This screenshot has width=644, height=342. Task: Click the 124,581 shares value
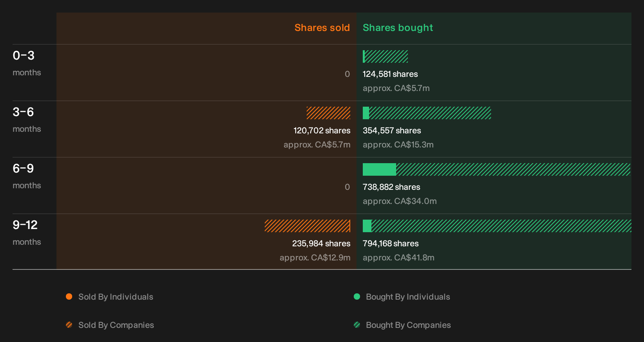point(390,74)
